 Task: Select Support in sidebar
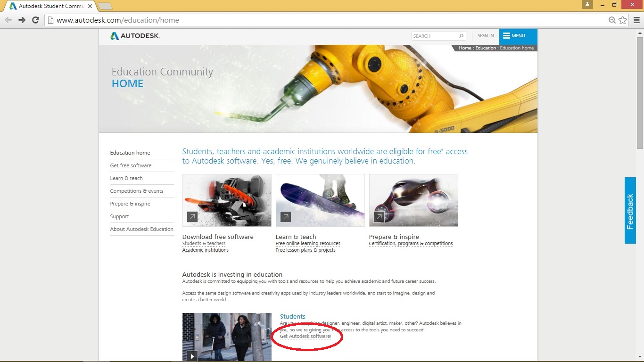[x=119, y=216]
